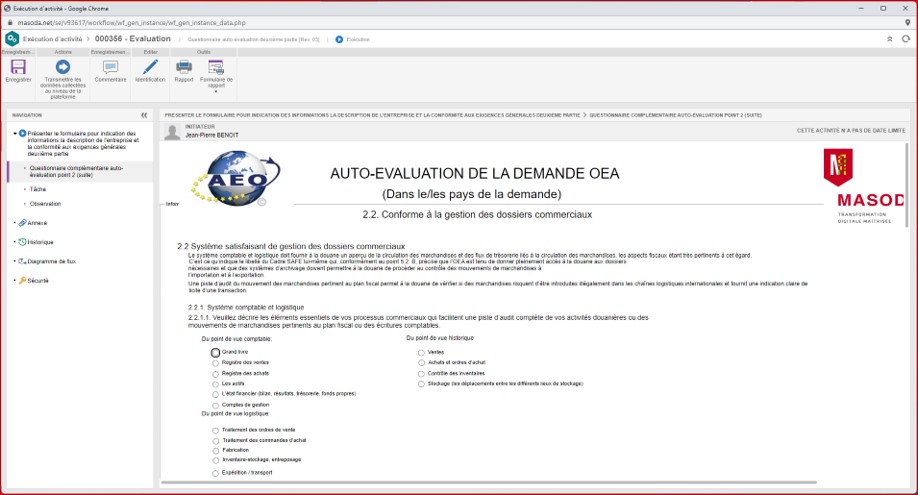The width and height of the screenshot is (918, 495).
Task: Open the Rapport printer icon
Action: [x=184, y=67]
